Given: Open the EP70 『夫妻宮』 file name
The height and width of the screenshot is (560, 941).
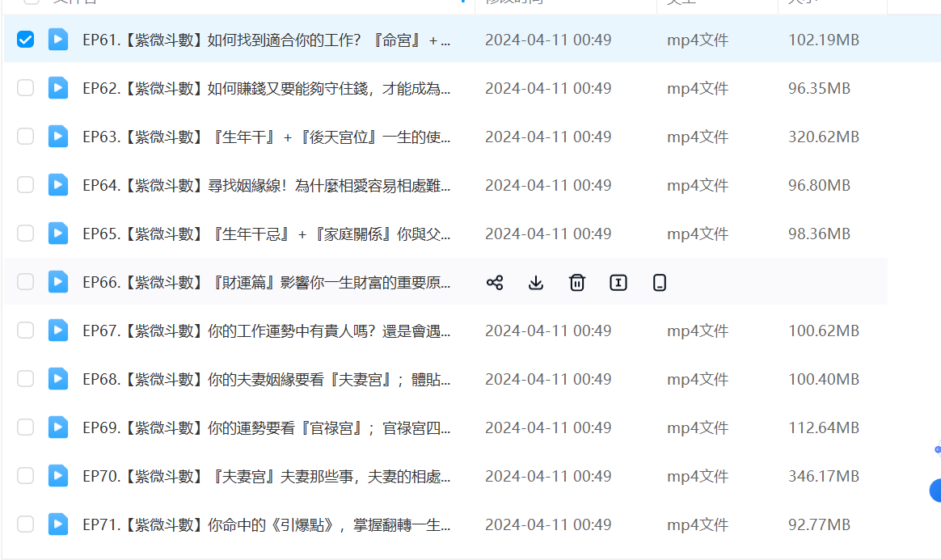Looking at the screenshot, I should [x=267, y=476].
